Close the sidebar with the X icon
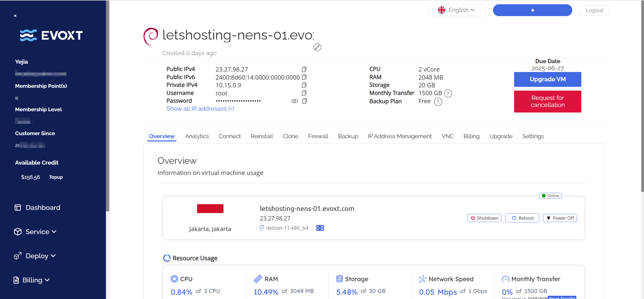Screen dimensions: 644x299 (x=15, y=16)
